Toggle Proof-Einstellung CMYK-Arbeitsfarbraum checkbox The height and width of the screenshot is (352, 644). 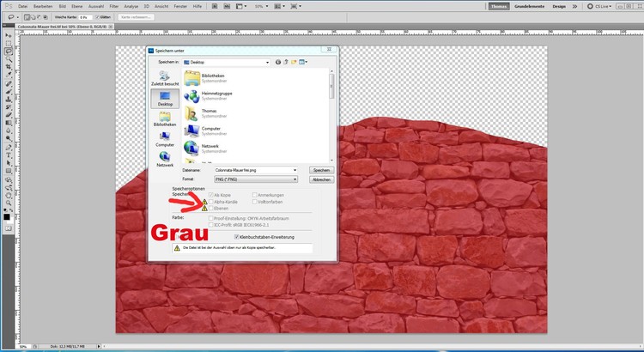pyautogui.click(x=211, y=218)
